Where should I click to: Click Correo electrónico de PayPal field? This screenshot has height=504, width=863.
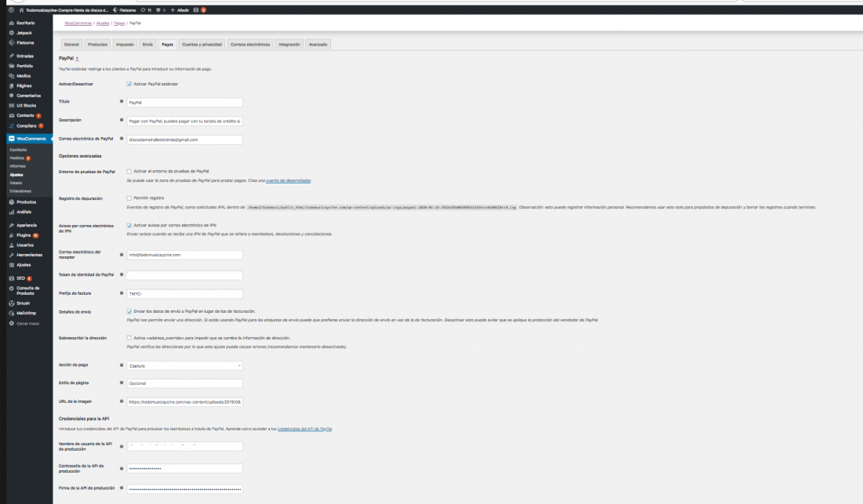(184, 140)
